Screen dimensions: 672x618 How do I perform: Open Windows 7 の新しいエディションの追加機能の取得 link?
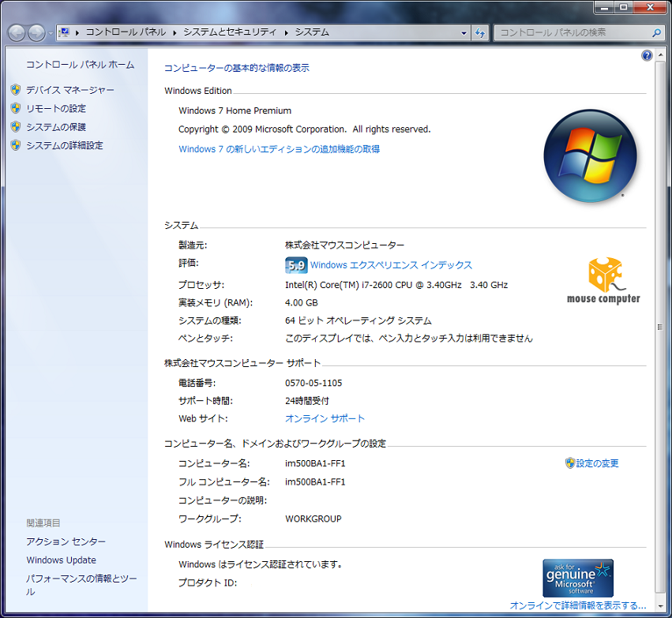(x=279, y=149)
